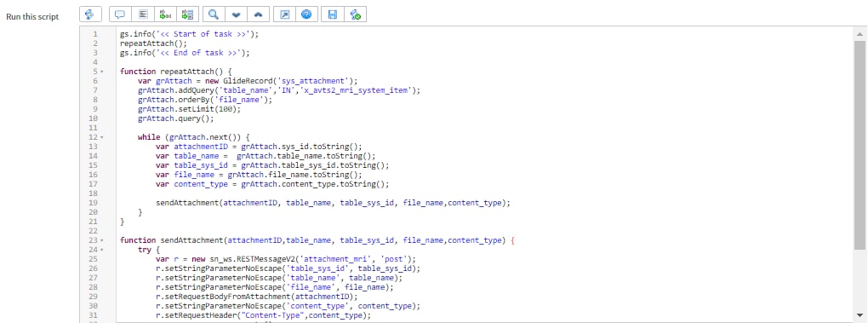Viewport: 868px width, 323px height.
Task: Click the grAttach.query() line
Action: pyautogui.click(x=176, y=118)
